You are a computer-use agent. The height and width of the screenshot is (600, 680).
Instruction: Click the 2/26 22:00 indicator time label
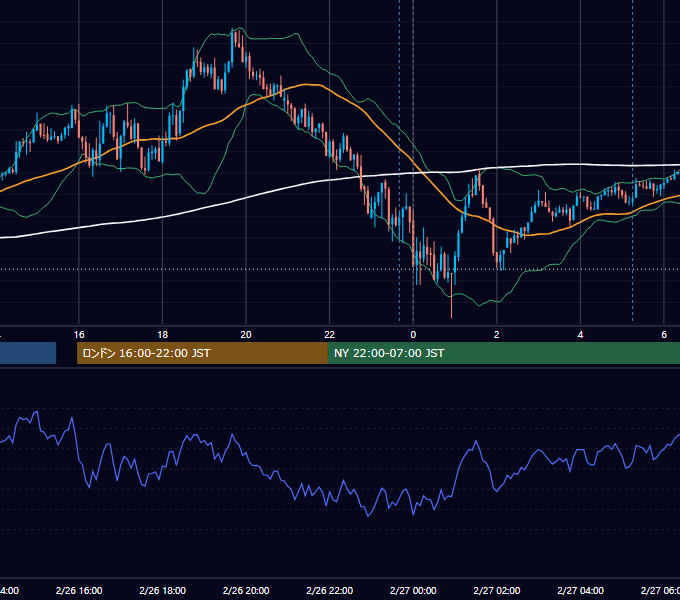click(330, 590)
